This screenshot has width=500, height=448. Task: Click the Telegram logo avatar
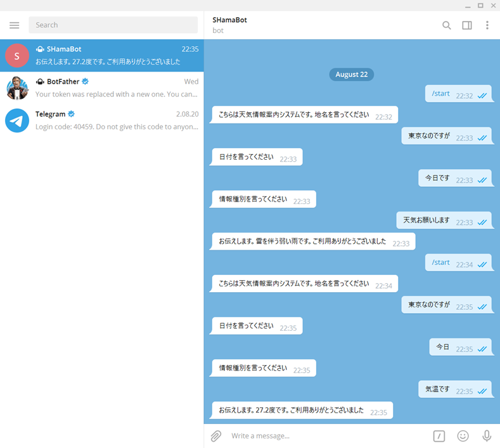pos(17,120)
